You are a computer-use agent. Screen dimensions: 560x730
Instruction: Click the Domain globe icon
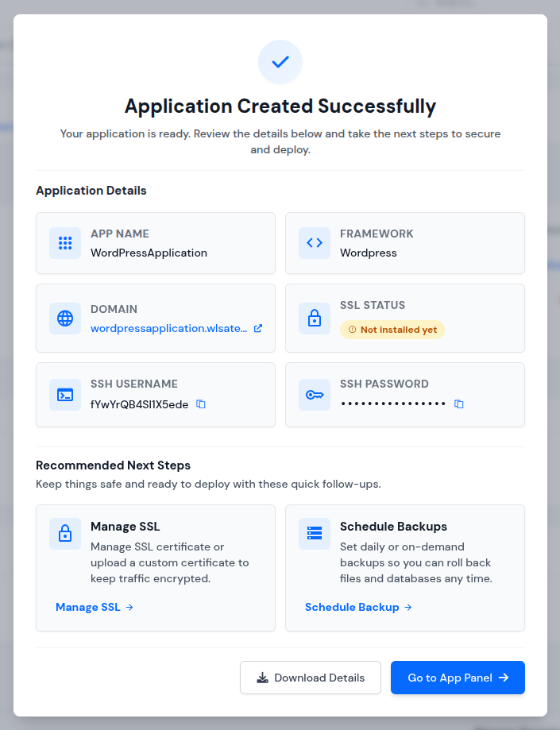64,319
